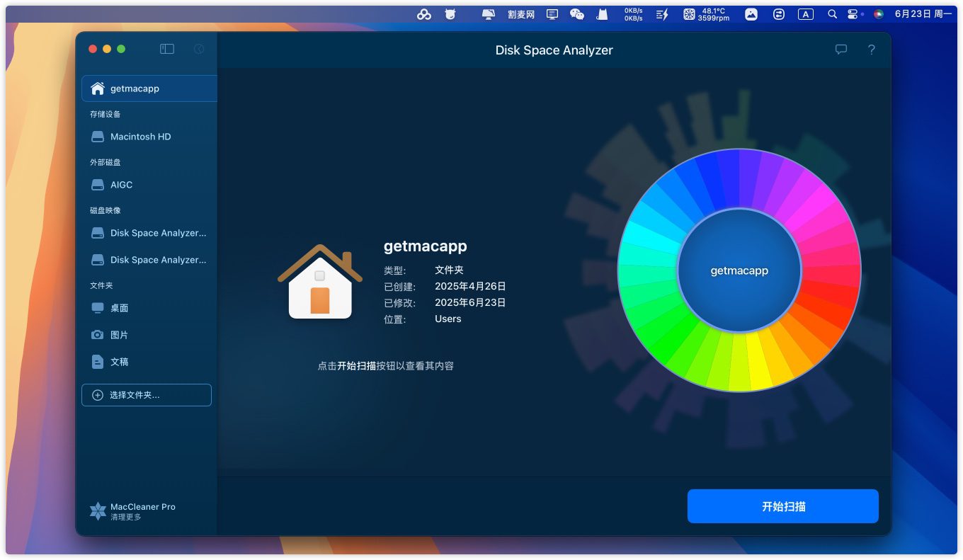Click the cow face icon in menu bar
Image resolution: width=963 pixels, height=560 pixels.
click(x=450, y=14)
